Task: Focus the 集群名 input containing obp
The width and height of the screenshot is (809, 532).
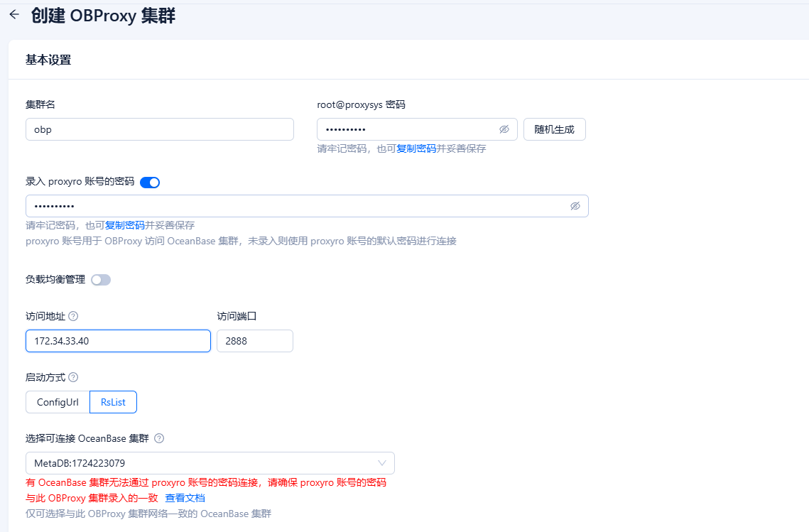Action: 160,129
